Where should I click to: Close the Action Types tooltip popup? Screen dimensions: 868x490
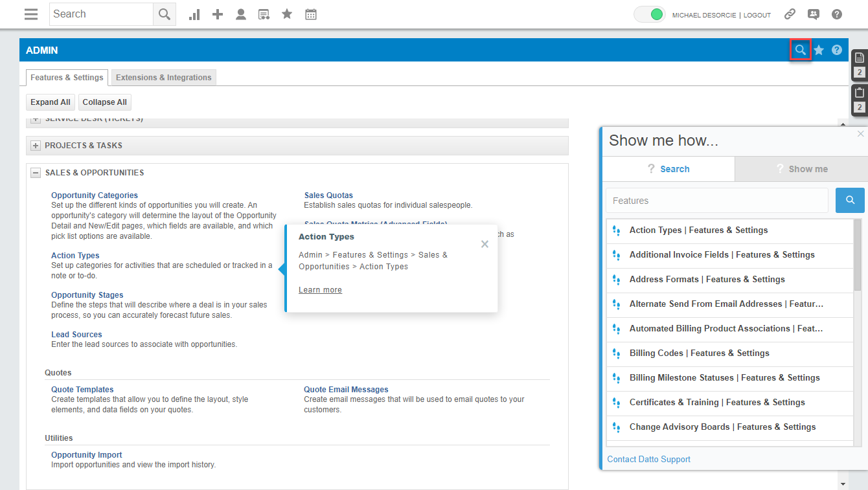tap(485, 244)
